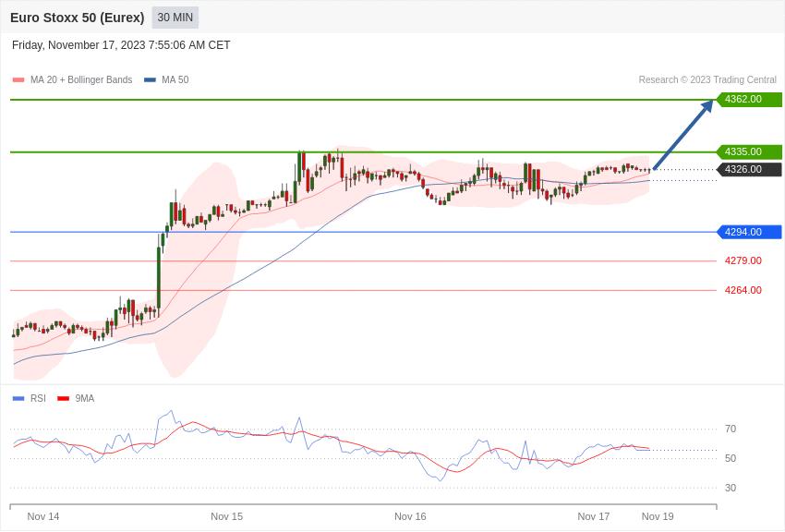
Task: Click the RSI legend label
Action: click(x=38, y=398)
